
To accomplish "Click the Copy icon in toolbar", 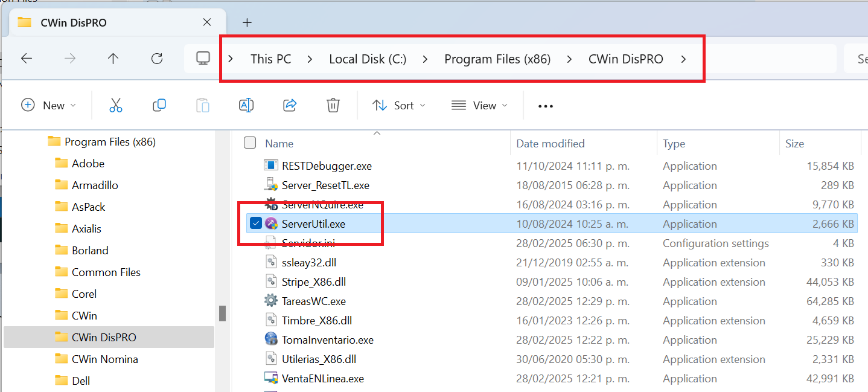I will click(159, 105).
